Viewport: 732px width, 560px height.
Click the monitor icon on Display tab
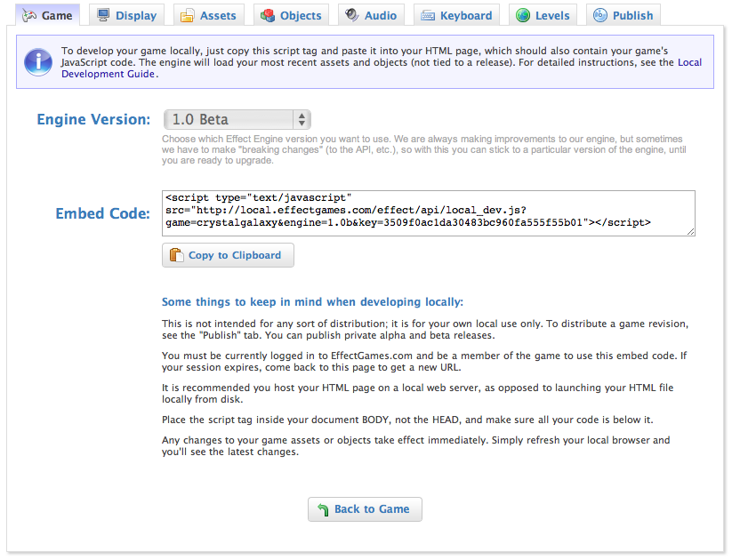(104, 15)
